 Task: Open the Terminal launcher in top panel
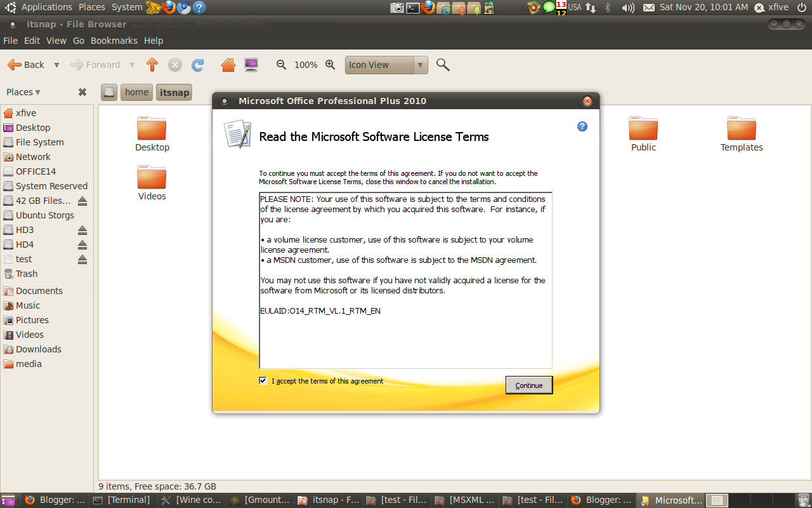click(x=413, y=8)
